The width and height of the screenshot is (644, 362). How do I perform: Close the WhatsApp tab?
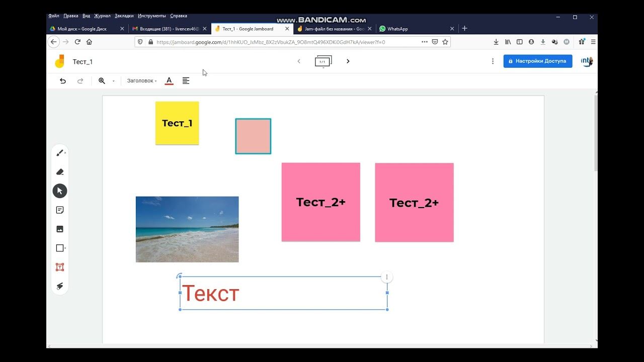click(452, 29)
